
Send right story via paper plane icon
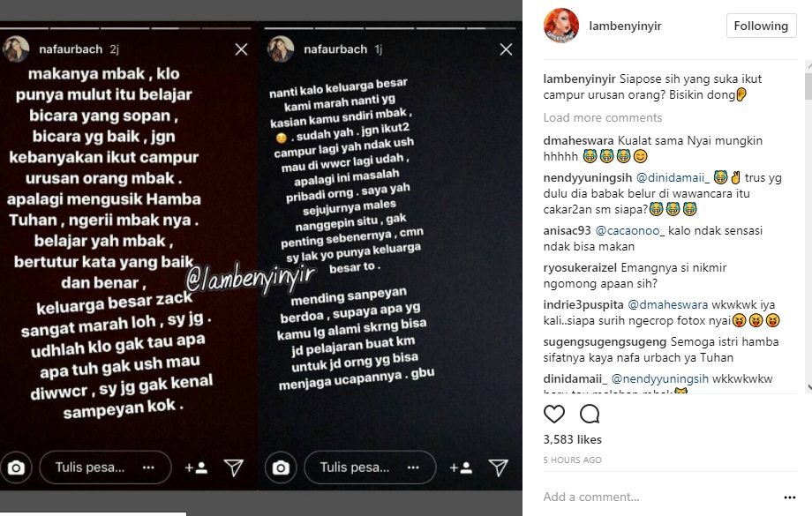[x=498, y=467]
